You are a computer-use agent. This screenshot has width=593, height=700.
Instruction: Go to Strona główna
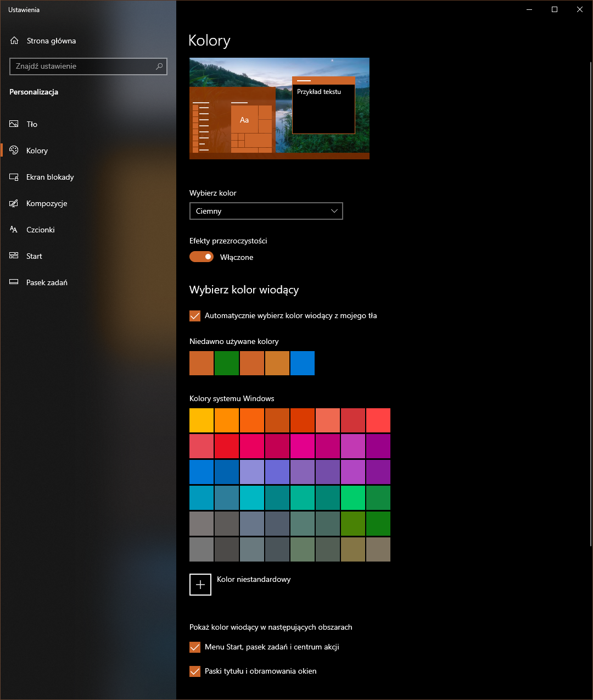(x=51, y=41)
